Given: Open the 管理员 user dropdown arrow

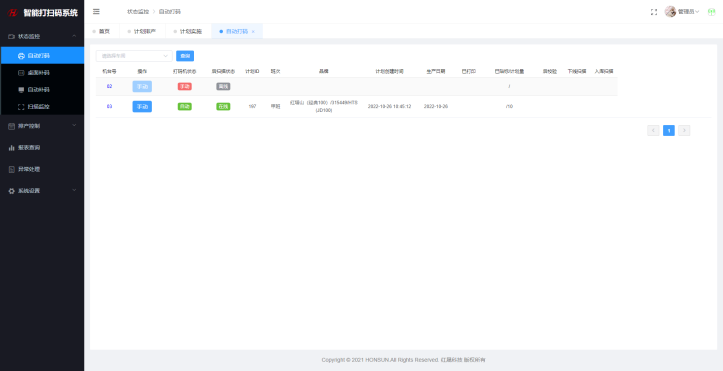Looking at the screenshot, I should [697, 12].
